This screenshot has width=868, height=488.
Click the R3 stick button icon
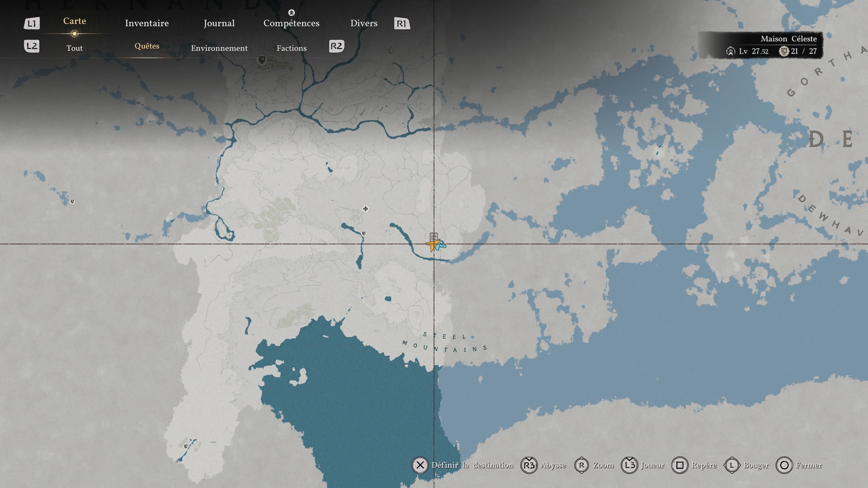click(x=529, y=465)
